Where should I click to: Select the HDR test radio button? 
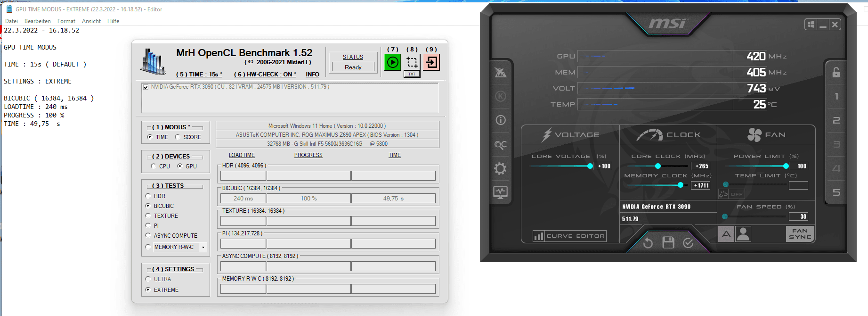pos(148,196)
